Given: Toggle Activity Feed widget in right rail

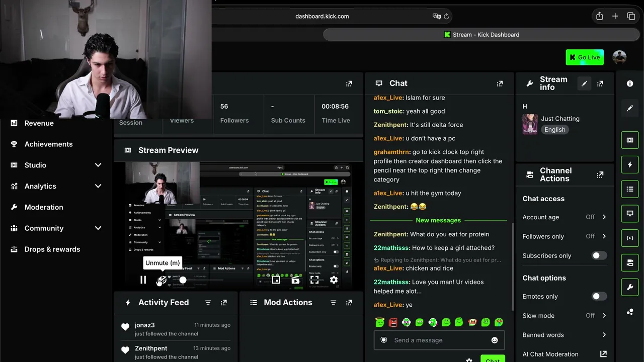Looking at the screenshot, I should pos(630,164).
